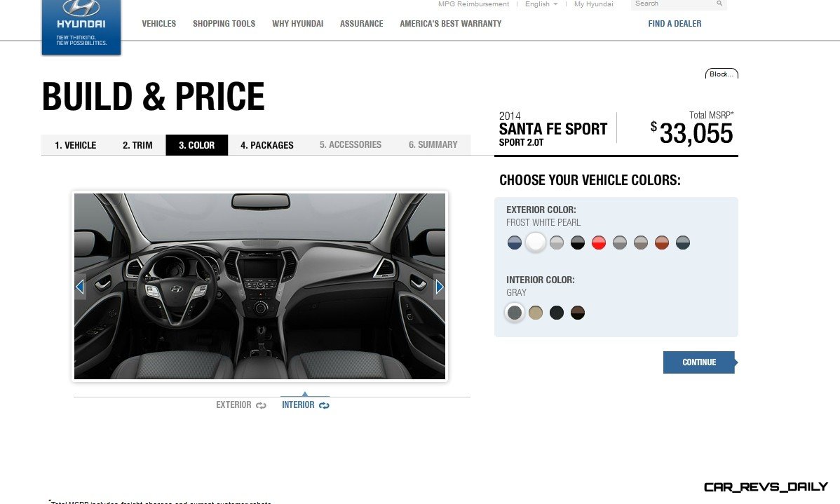This screenshot has width=840, height=504.
Task: Click the Santa Fe Sport model name
Action: click(553, 129)
